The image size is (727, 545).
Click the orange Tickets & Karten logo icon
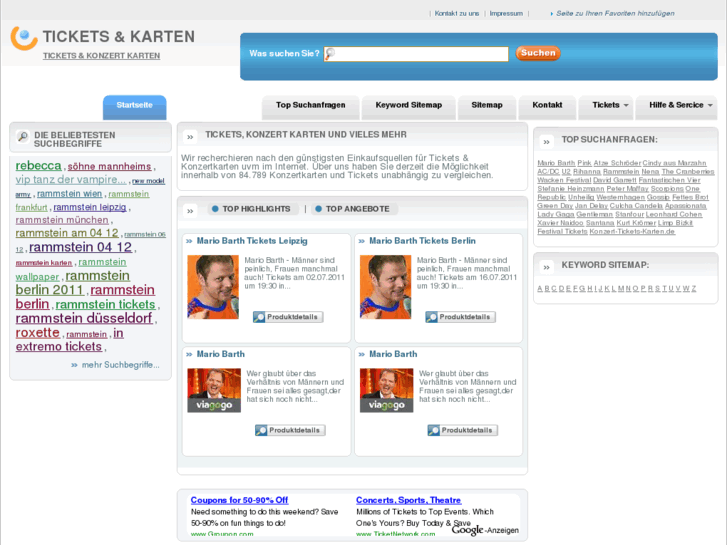[x=24, y=38]
